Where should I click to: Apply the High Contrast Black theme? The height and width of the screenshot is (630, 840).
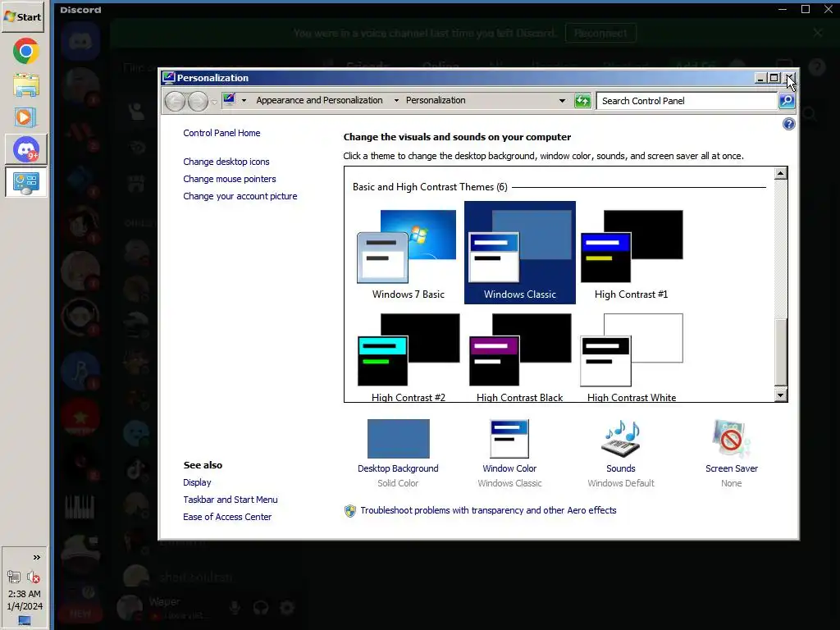point(519,356)
